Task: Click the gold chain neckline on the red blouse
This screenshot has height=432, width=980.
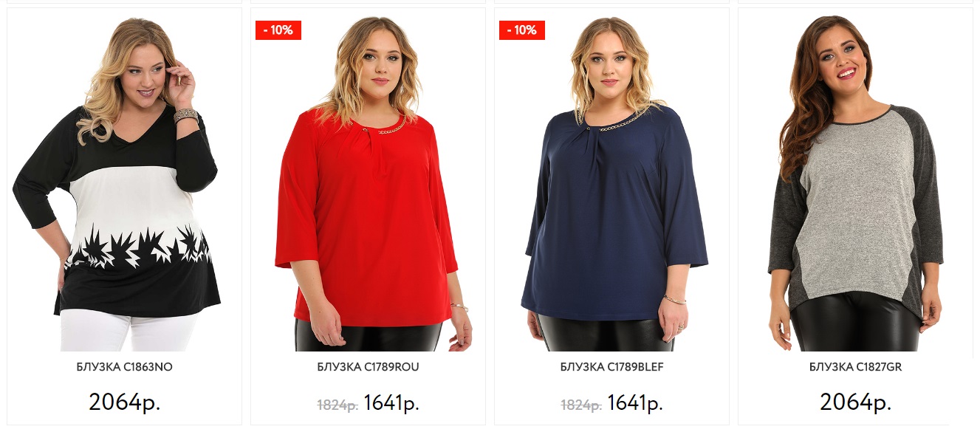Action: click(384, 128)
